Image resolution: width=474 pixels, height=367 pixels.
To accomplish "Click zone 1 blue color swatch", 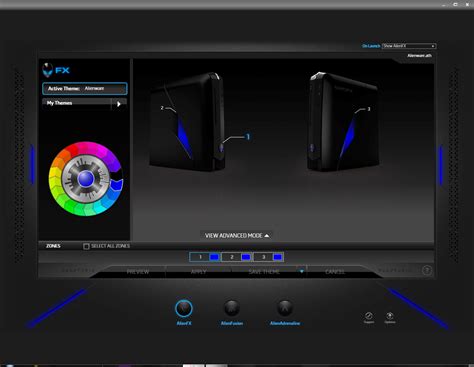I will (x=214, y=257).
